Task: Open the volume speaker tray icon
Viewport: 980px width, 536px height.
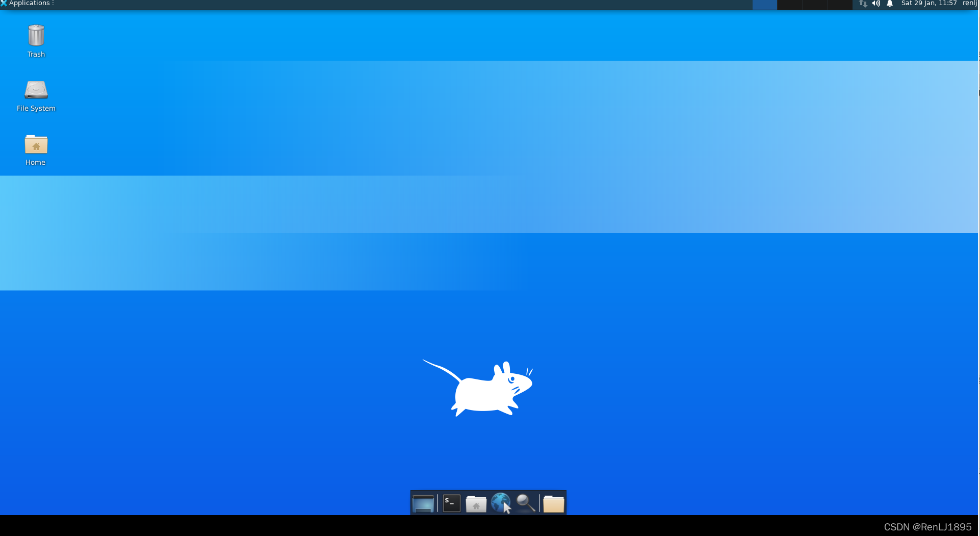Action: pos(876,4)
